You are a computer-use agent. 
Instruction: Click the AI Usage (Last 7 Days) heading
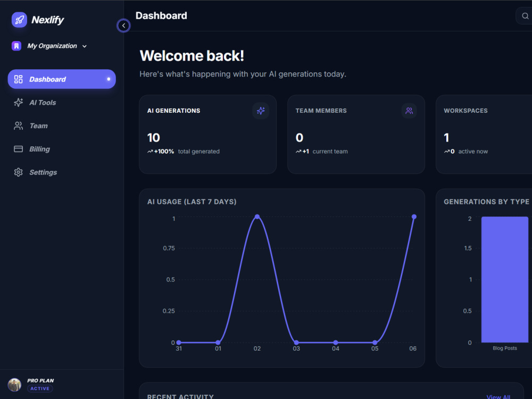(x=192, y=202)
